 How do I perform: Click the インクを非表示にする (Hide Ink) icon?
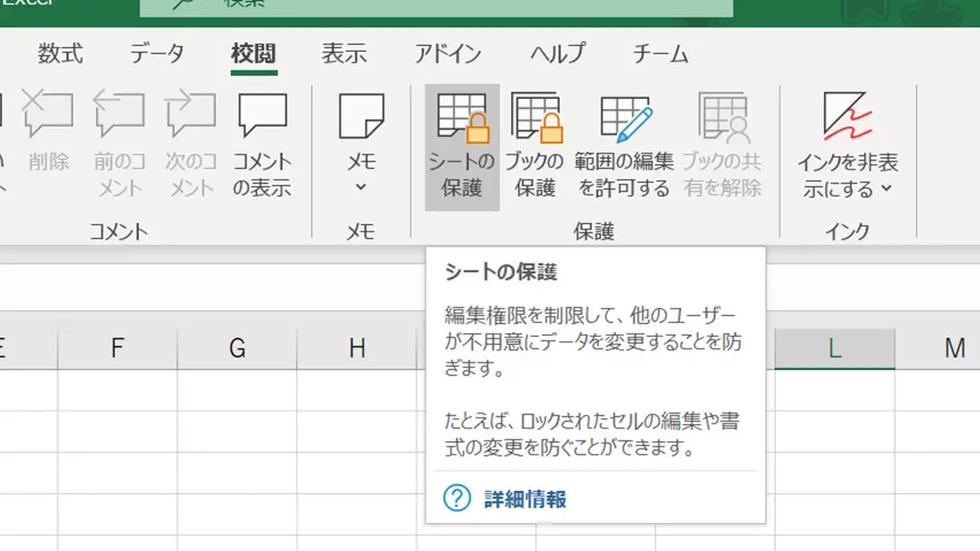pos(848,119)
